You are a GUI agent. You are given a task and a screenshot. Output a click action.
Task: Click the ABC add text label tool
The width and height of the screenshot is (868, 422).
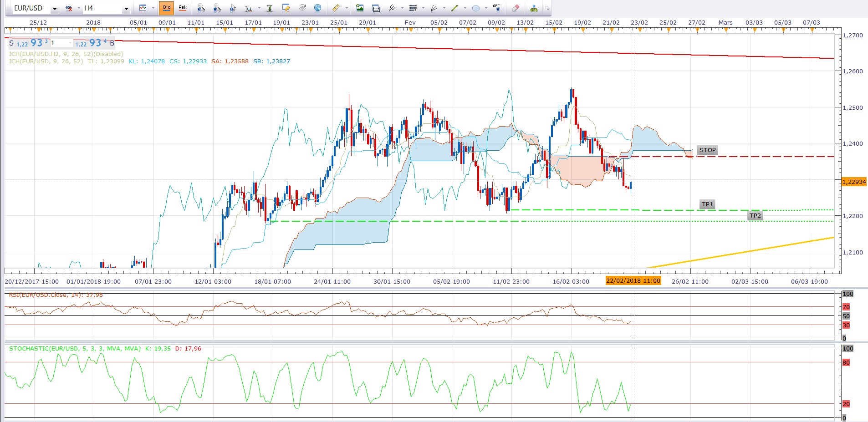(x=496, y=8)
